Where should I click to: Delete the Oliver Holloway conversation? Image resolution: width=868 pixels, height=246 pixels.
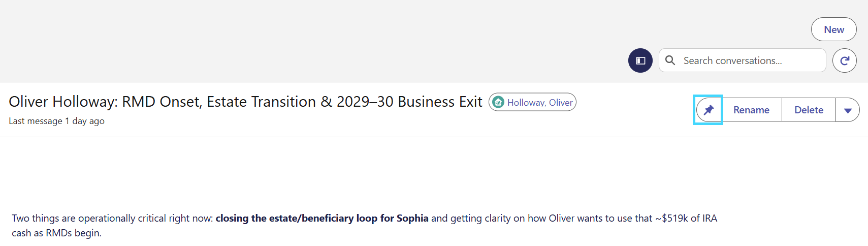click(x=809, y=110)
